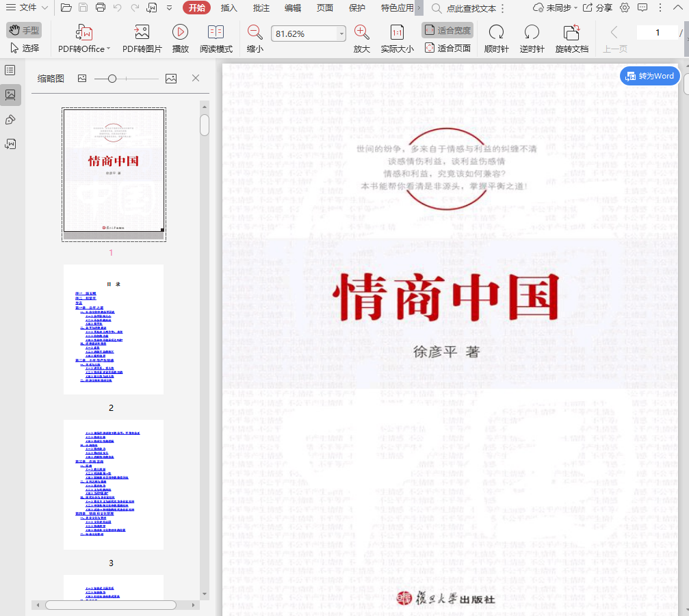689x616 pixels.
Task: Expand more ribbon tabs arrow
Action: [419, 8]
